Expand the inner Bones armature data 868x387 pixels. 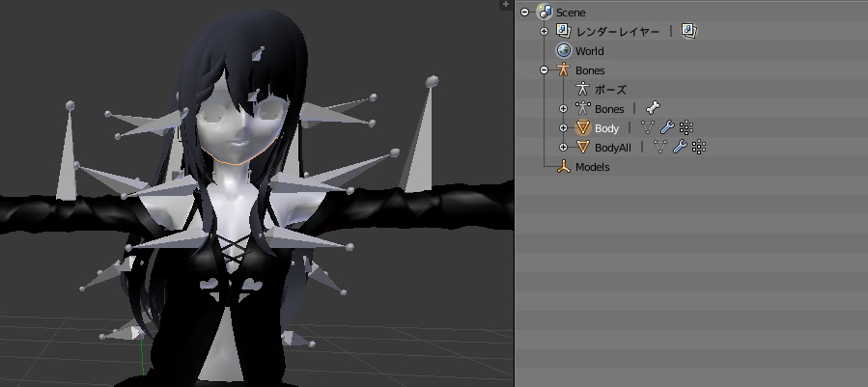point(563,108)
